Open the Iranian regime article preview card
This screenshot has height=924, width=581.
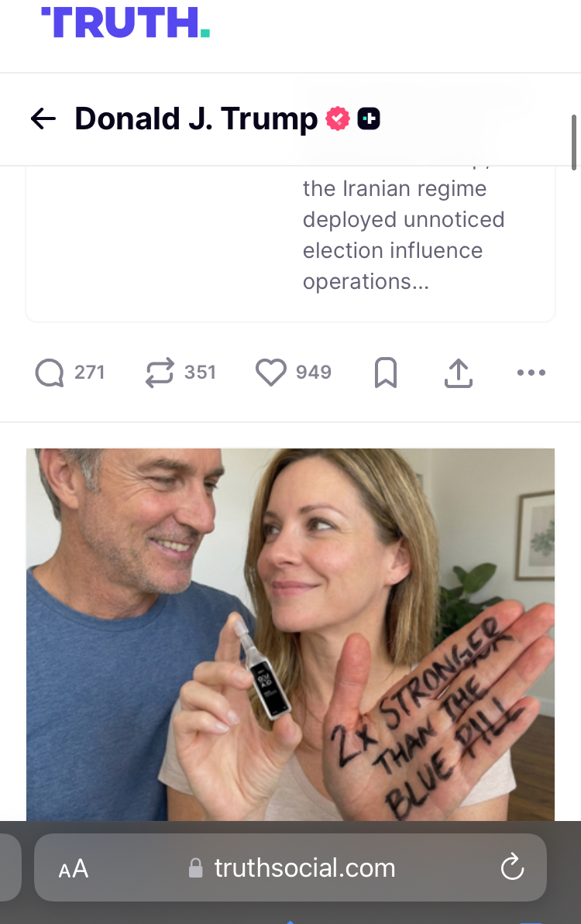pyautogui.click(x=290, y=245)
